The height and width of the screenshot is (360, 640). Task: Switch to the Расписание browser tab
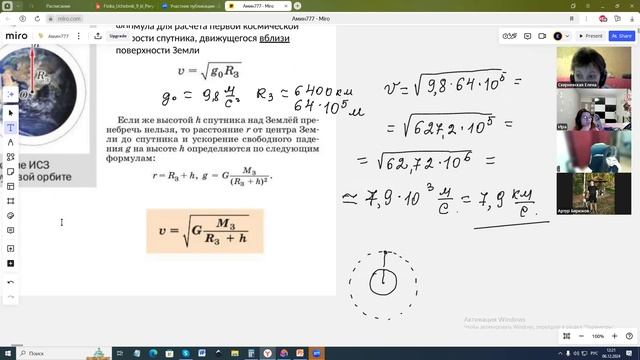click(58, 6)
